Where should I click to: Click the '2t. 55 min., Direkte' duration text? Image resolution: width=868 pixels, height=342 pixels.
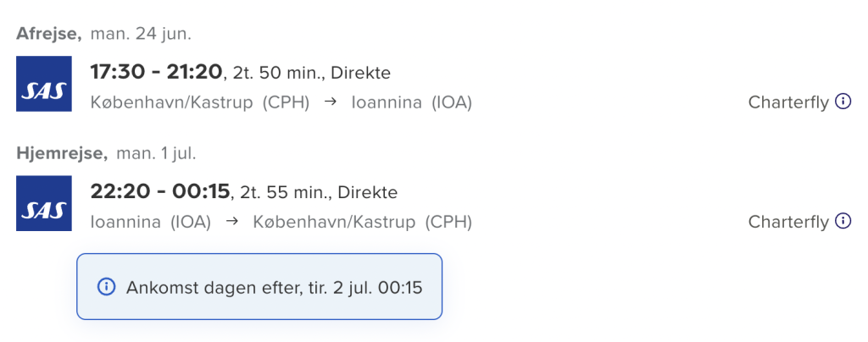pos(318,193)
